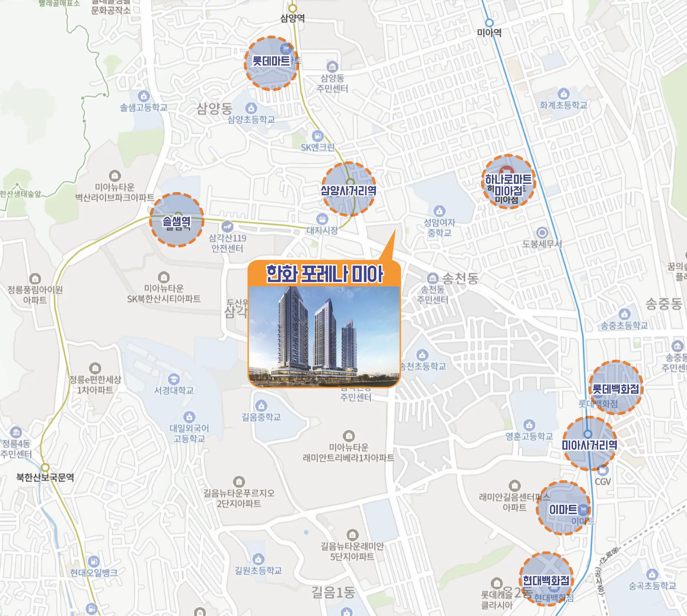The image size is (687, 616).
Task: Open the 한화 포레나 미아 building image
Action: coord(324,336)
